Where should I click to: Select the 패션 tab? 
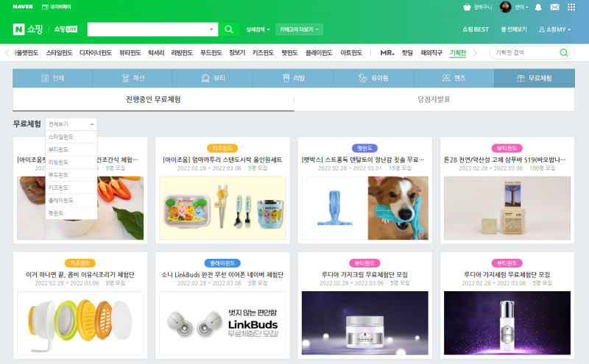[x=133, y=78]
